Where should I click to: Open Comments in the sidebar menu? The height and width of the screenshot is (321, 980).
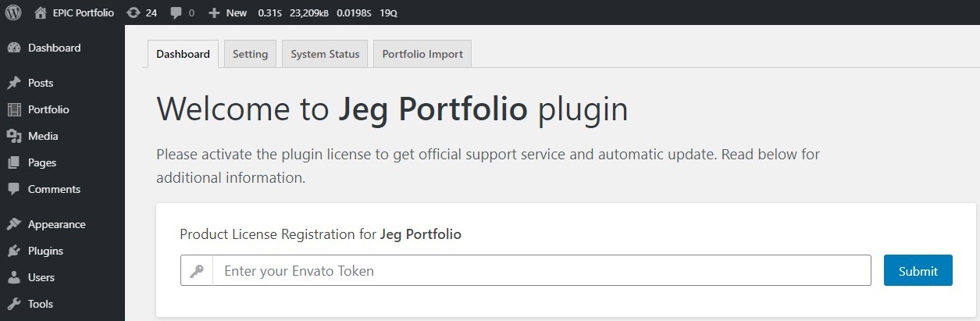[x=54, y=189]
